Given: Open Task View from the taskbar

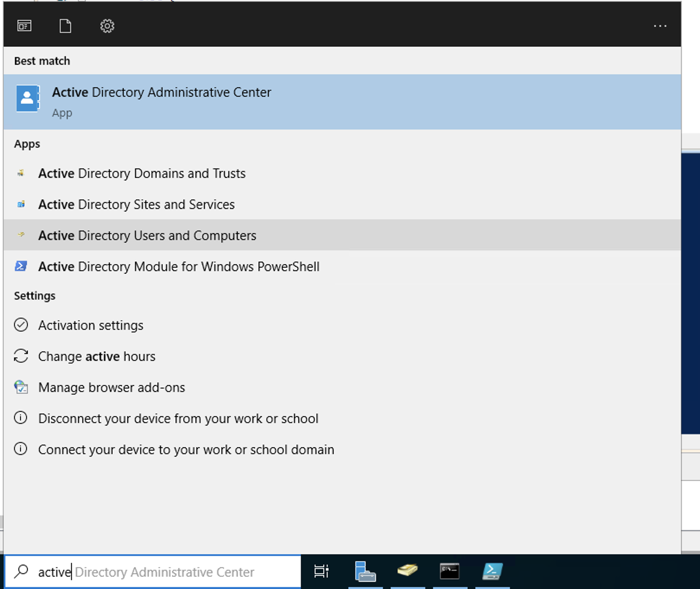Looking at the screenshot, I should 321,571.
